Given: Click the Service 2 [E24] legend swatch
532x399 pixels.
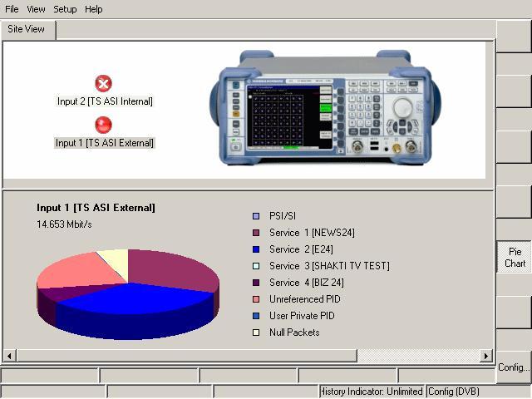Looking at the screenshot, I should point(256,249).
